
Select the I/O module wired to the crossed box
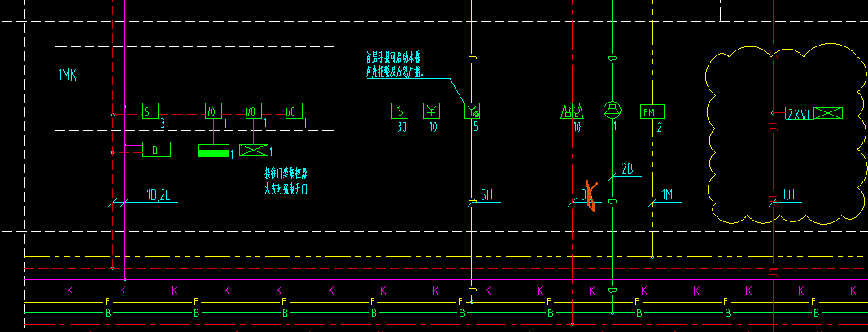point(254,111)
